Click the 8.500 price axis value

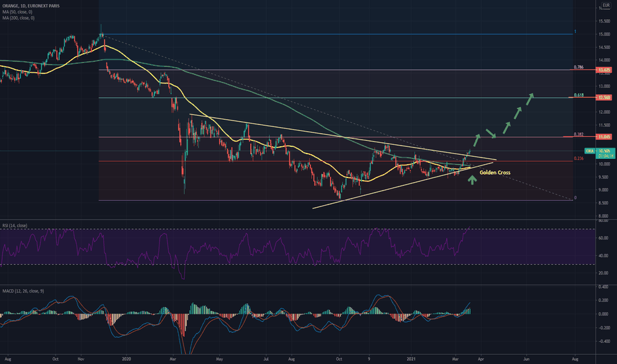tap(604, 203)
